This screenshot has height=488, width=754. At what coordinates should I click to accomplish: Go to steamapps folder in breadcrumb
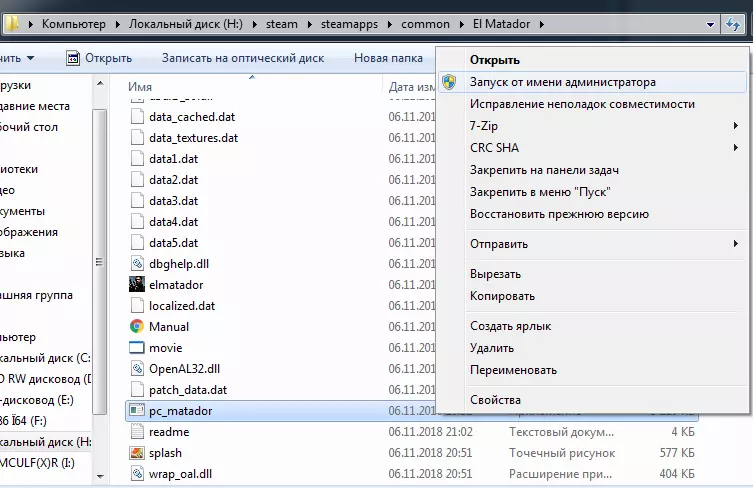pos(350,24)
